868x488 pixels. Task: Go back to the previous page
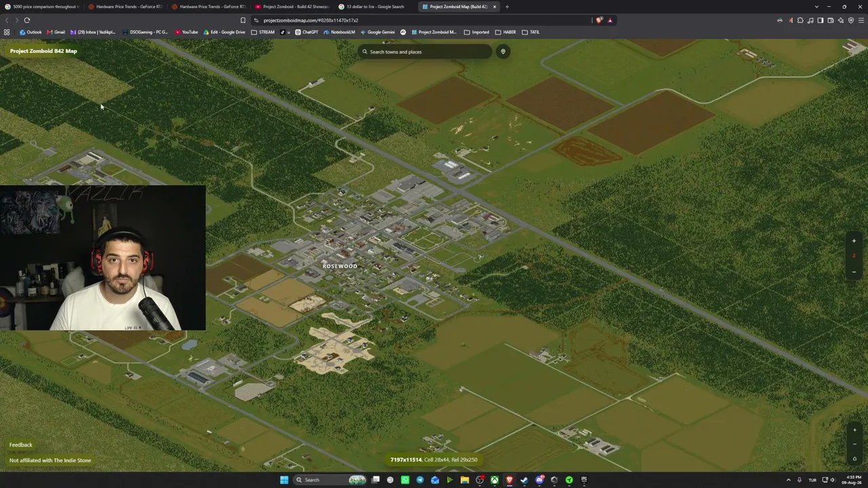pyautogui.click(x=7, y=20)
